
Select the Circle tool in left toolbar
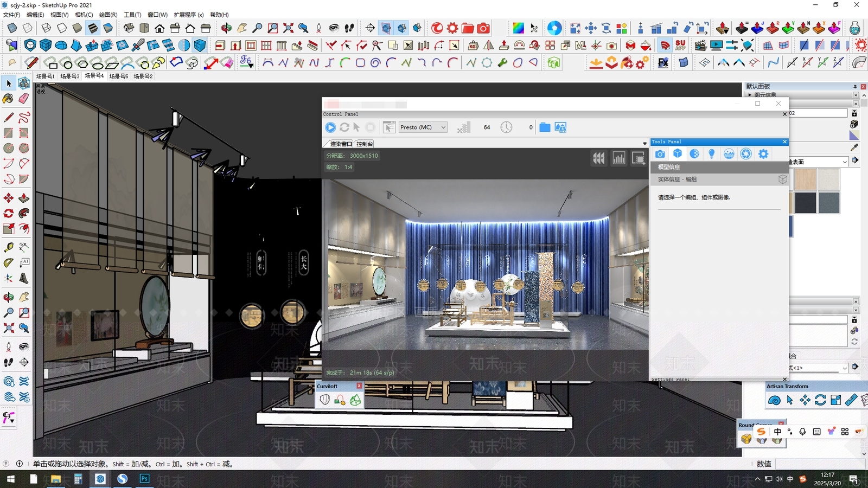[9, 148]
